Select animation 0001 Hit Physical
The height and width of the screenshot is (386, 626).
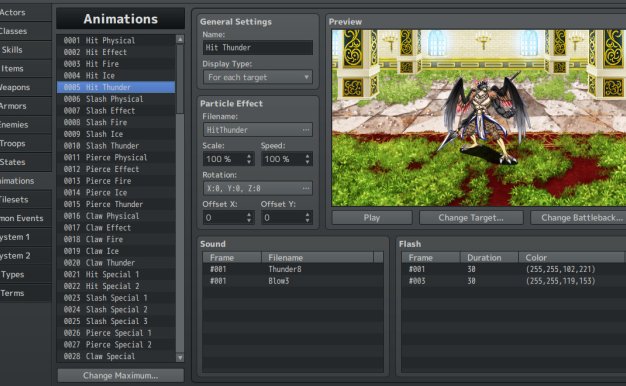[116, 40]
